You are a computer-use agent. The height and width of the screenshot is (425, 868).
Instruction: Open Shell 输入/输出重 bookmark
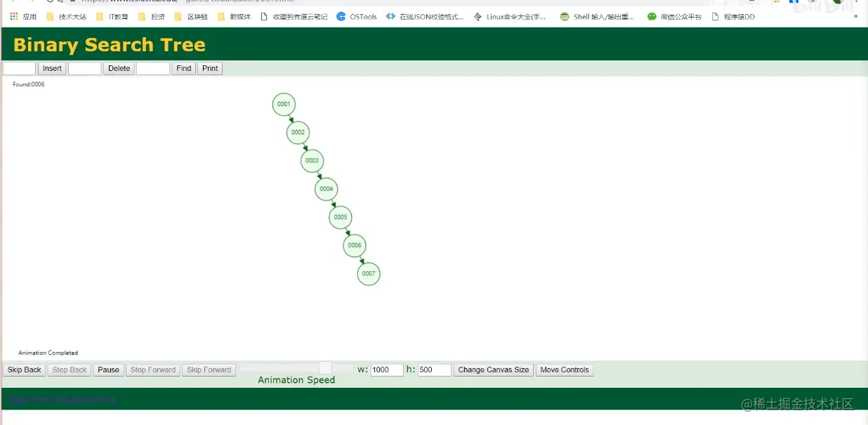pyautogui.click(x=597, y=16)
